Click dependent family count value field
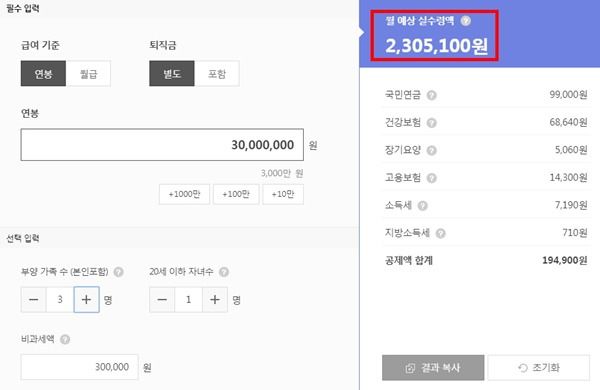This screenshot has width=600, height=390. (60, 299)
